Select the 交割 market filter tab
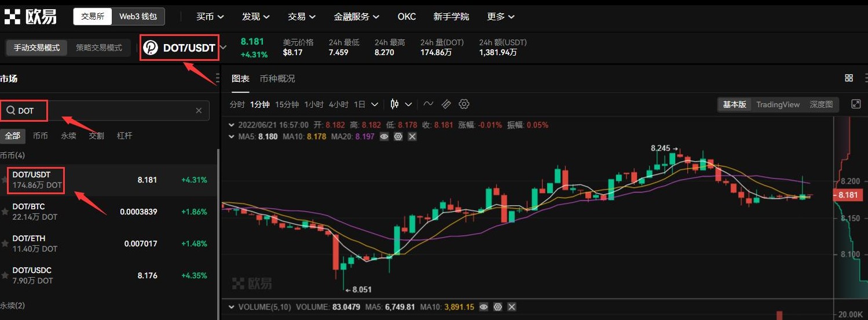This screenshot has width=868, height=320. 96,136
